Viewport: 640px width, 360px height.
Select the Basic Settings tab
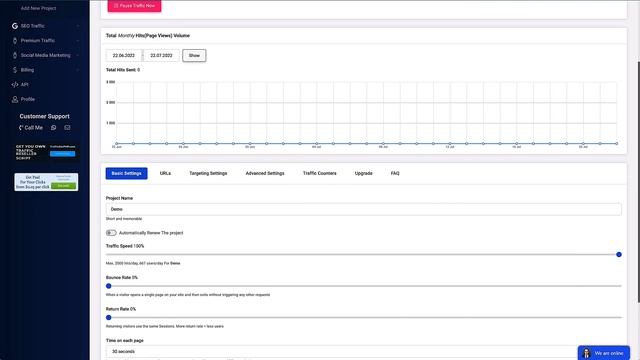click(127, 173)
